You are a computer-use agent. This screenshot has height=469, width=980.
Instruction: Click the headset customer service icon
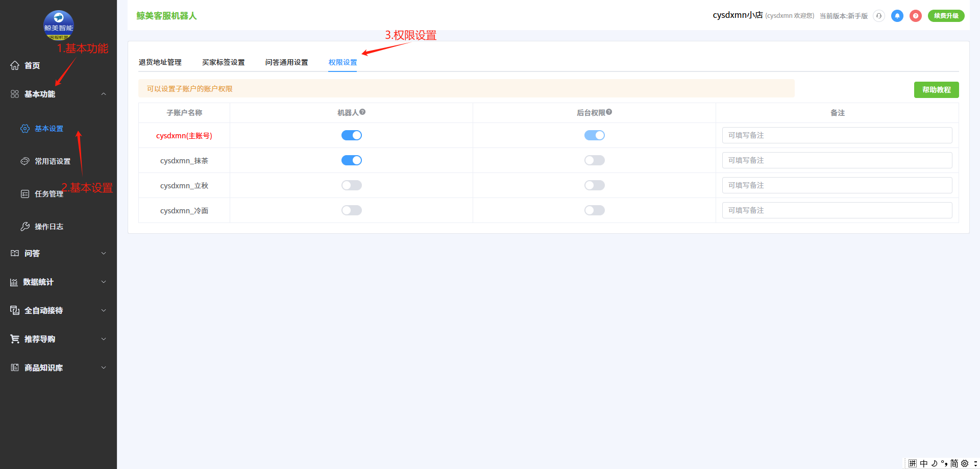tap(878, 16)
